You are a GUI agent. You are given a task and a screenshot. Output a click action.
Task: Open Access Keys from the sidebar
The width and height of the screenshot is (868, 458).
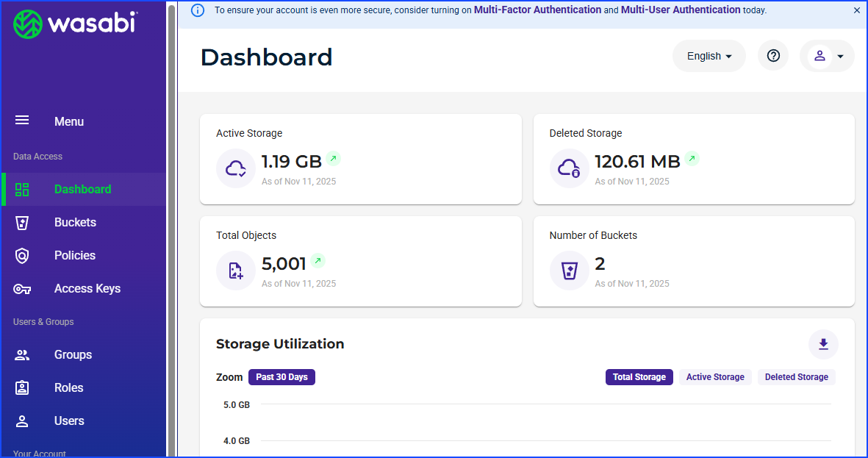[87, 288]
